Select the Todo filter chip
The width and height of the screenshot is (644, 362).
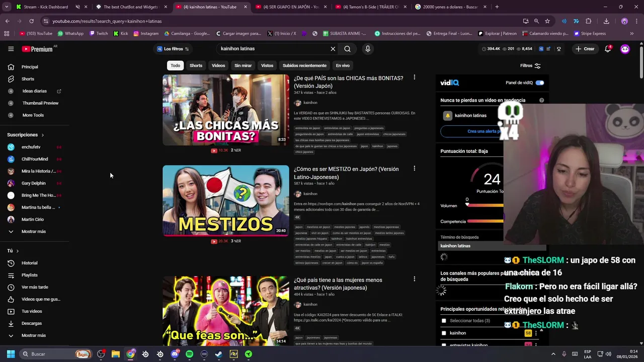point(175,65)
